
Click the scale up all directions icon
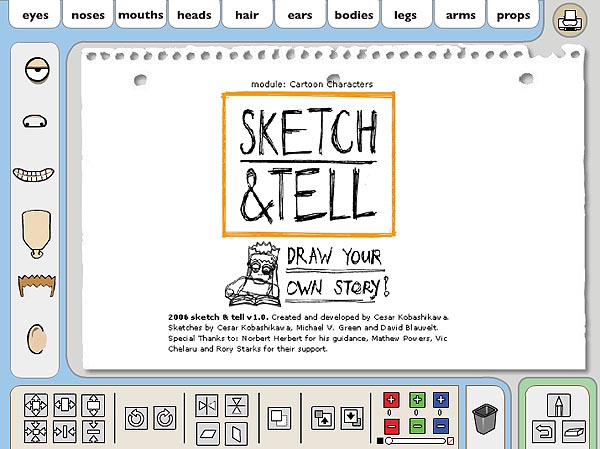[36, 405]
